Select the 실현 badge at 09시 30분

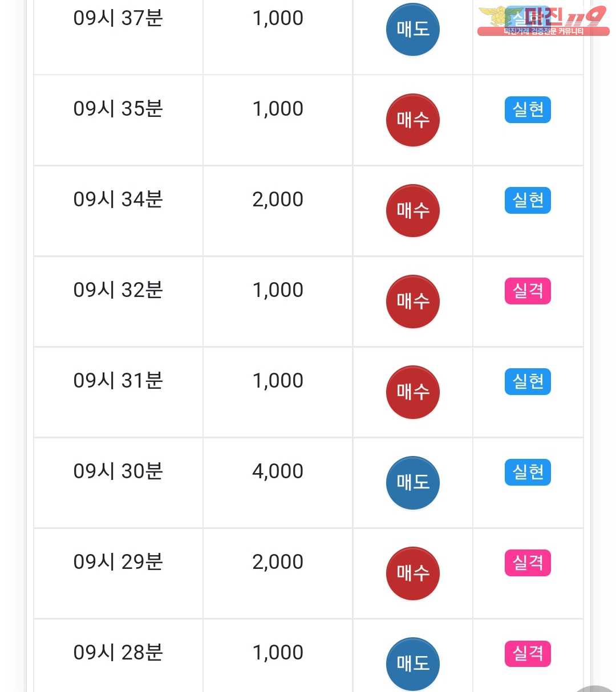528,472
